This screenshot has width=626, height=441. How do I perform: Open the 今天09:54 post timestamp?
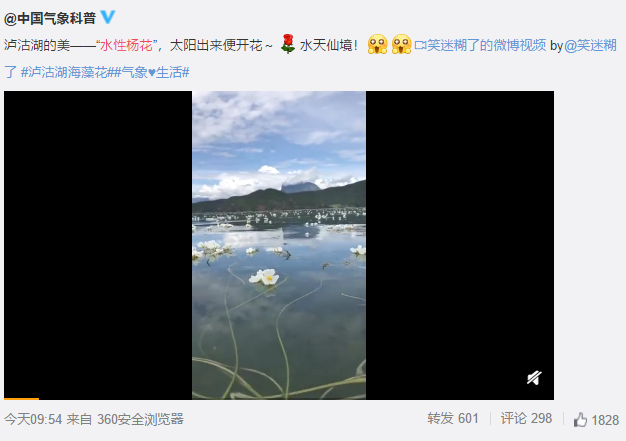(33, 419)
